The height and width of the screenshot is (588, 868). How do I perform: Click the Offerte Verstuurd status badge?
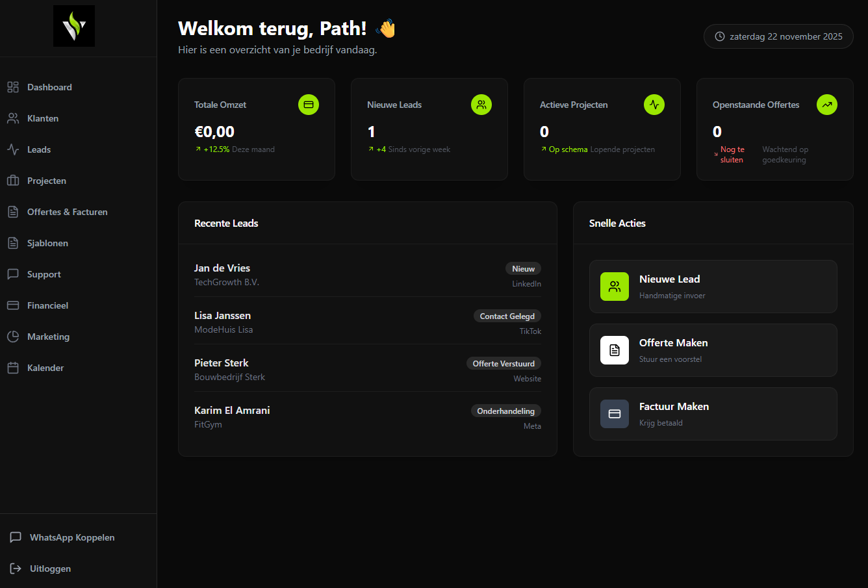pos(504,364)
